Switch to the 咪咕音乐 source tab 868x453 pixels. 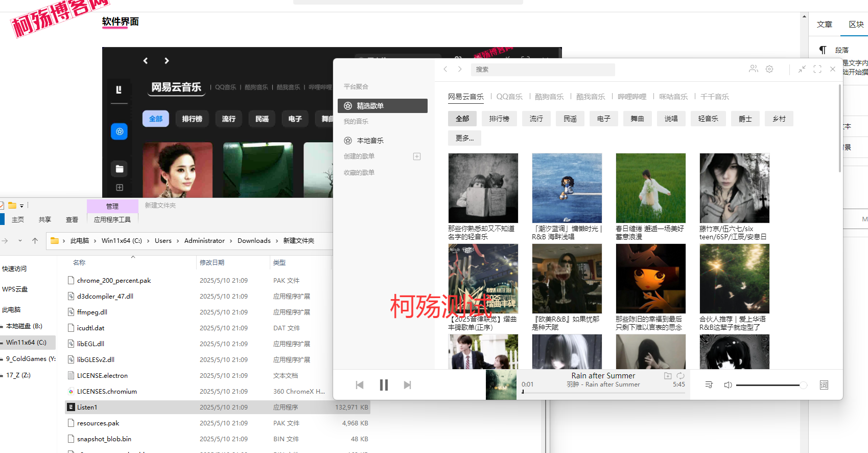point(673,97)
